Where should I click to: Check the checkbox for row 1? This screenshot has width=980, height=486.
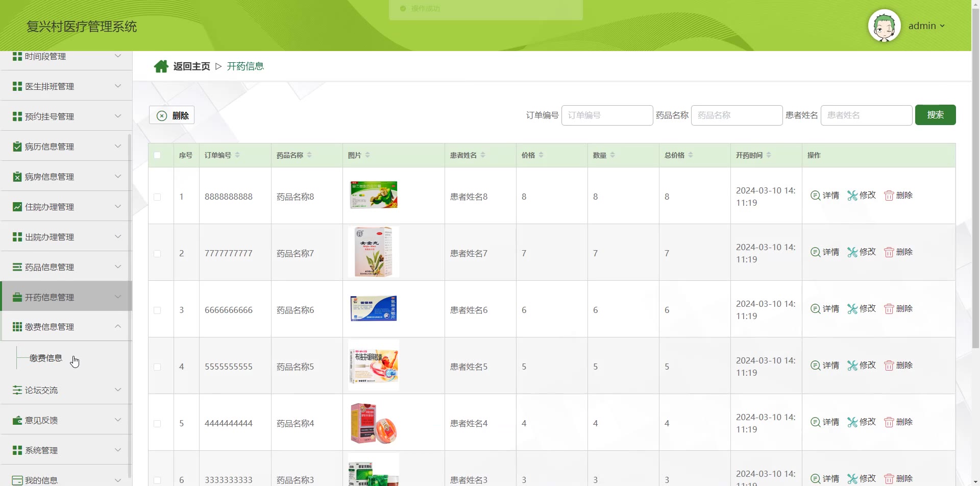(157, 197)
